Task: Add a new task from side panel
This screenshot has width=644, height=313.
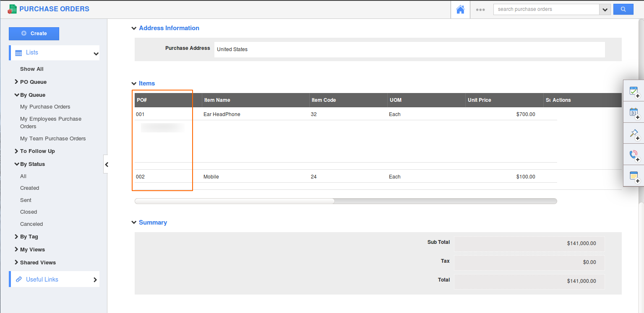Action: [634, 91]
